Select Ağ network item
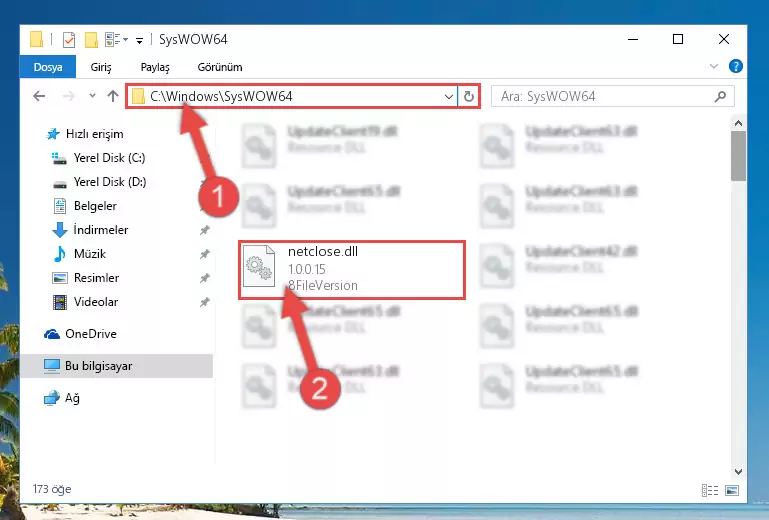The image size is (769, 520). coord(72,398)
